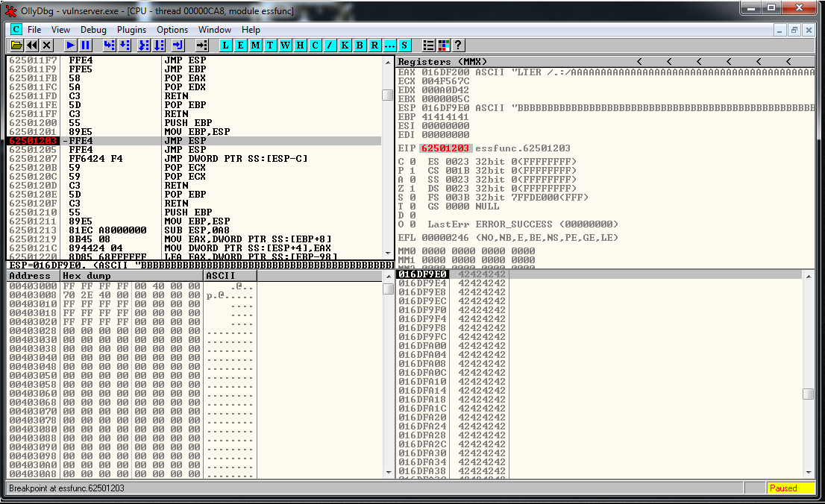This screenshot has height=504, width=825.
Task: Run the program
Action: (x=68, y=45)
